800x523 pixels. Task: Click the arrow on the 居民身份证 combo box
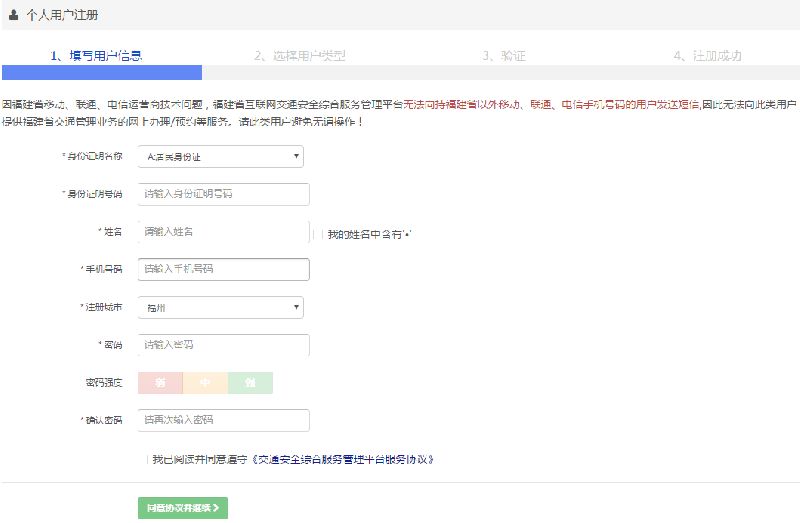pos(297,157)
